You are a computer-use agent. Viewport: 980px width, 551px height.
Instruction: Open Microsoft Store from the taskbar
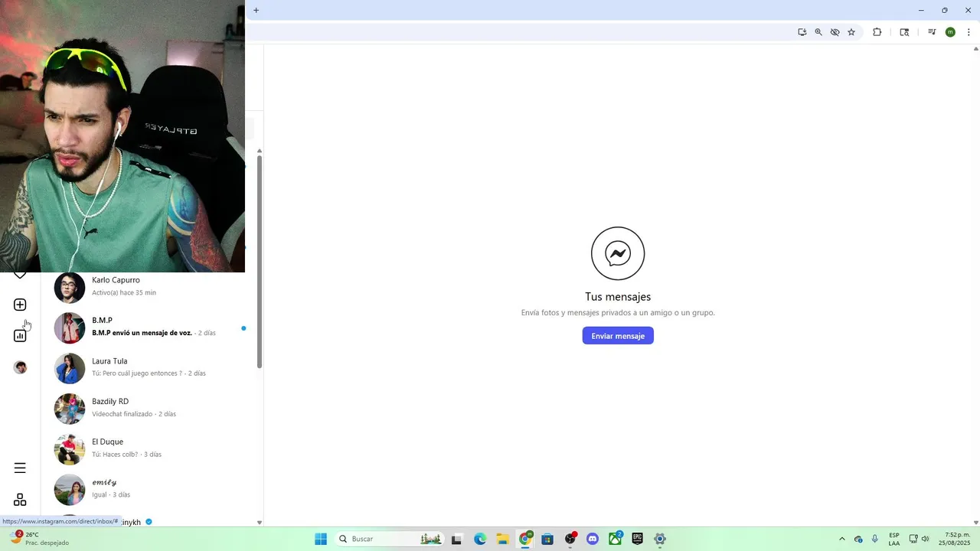(547, 539)
